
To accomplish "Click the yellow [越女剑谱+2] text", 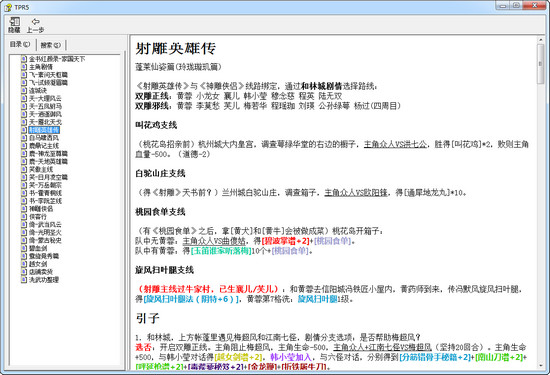I will click(x=239, y=357).
